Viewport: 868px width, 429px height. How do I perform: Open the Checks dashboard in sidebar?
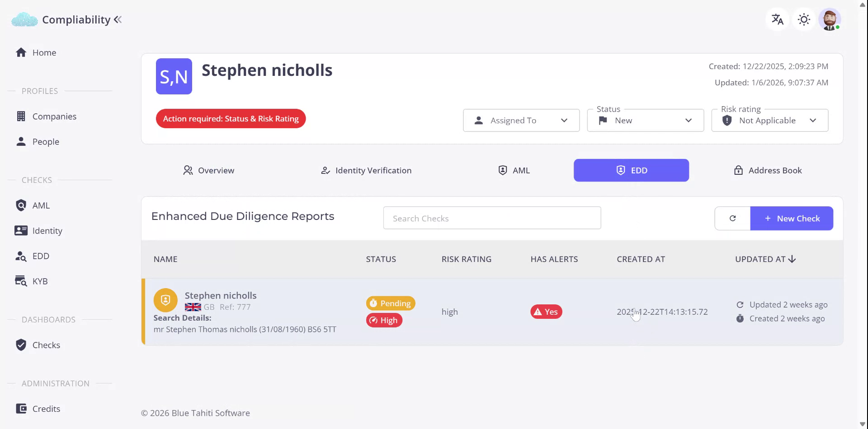pyautogui.click(x=46, y=345)
